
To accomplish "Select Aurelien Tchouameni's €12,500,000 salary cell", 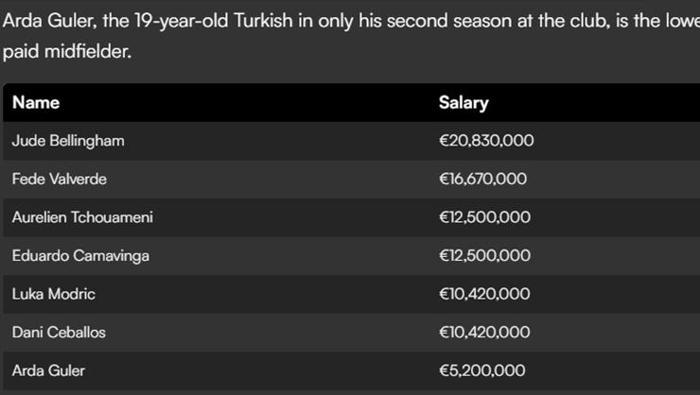I will pos(484,217).
